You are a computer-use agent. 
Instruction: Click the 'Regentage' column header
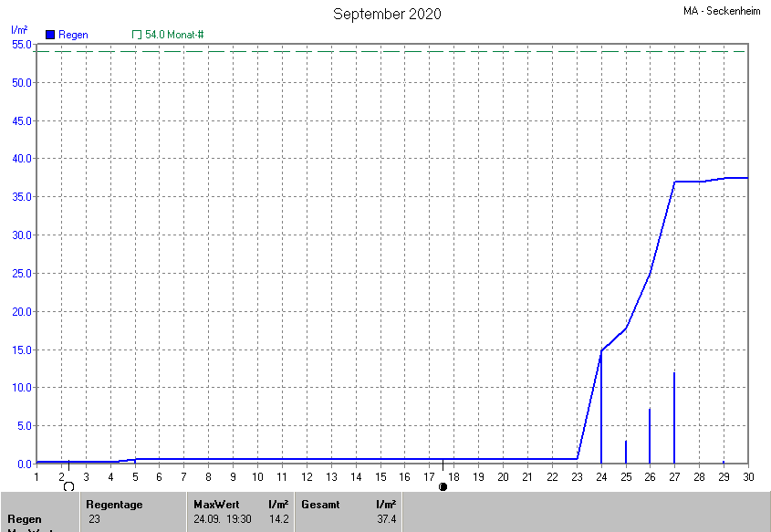114,504
